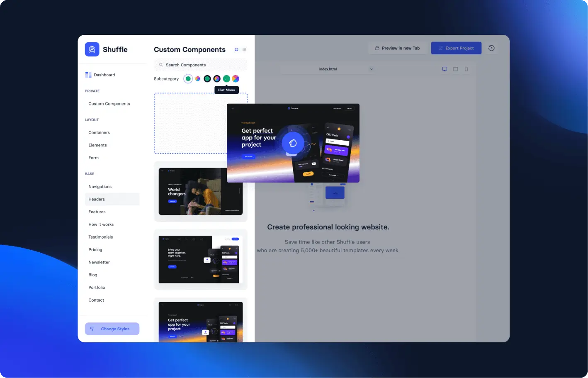Select the dark-outlined green subcategory style
Viewport: 588px width, 378px height.
(207, 79)
